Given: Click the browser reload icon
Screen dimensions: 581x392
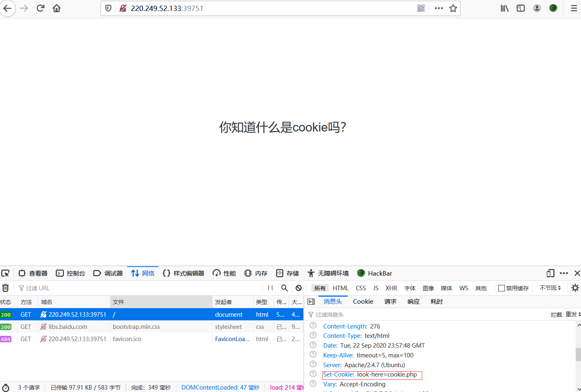Looking at the screenshot, I should coord(40,8).
